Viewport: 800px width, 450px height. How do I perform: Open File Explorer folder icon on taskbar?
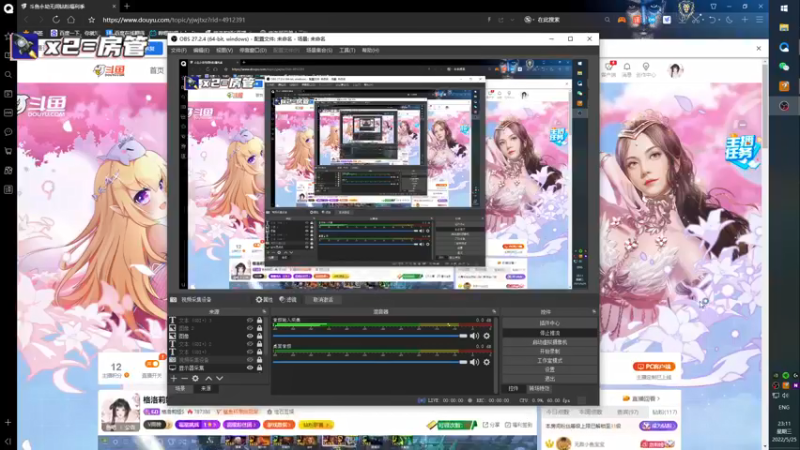coord(784,28)
